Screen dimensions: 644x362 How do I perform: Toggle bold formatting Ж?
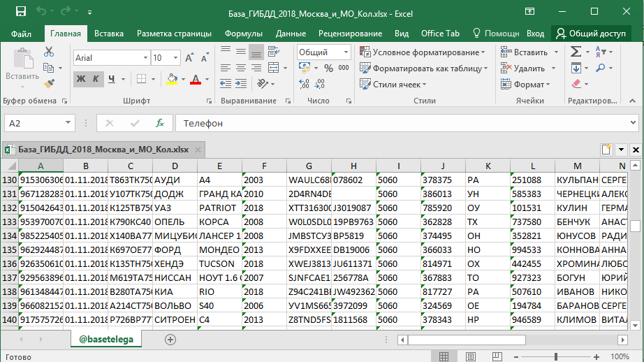(81, 79)
